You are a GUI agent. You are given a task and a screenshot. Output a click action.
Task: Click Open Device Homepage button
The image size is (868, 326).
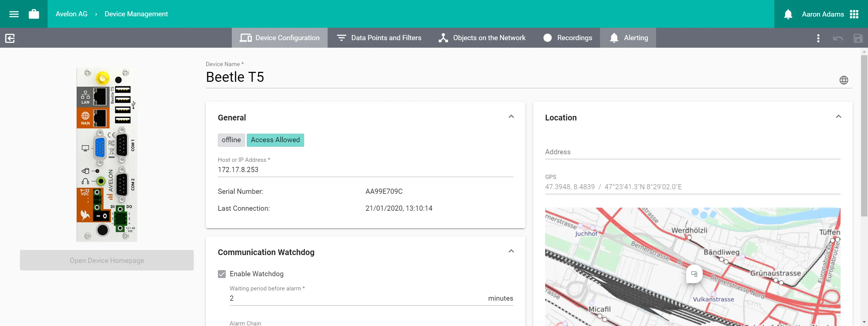coord(106,260)
